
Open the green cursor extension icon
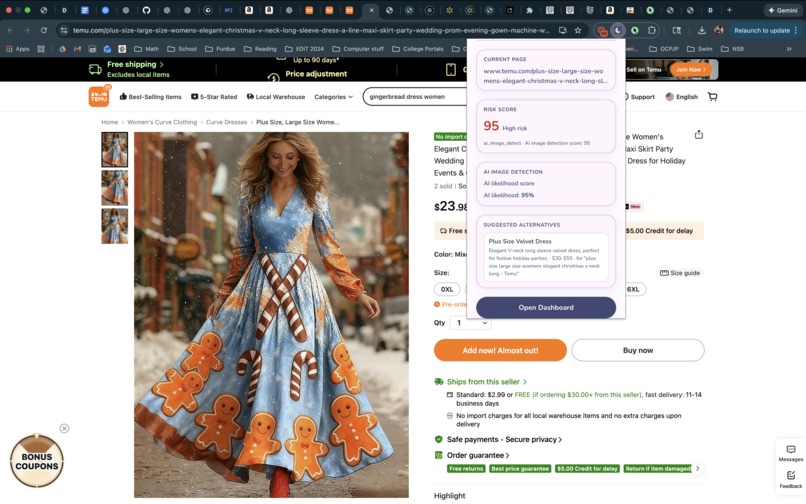635,30
